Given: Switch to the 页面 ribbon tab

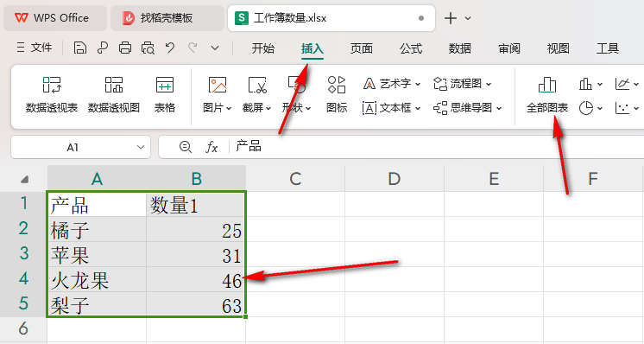Looking at the screenshot, I should pos(362,48).
